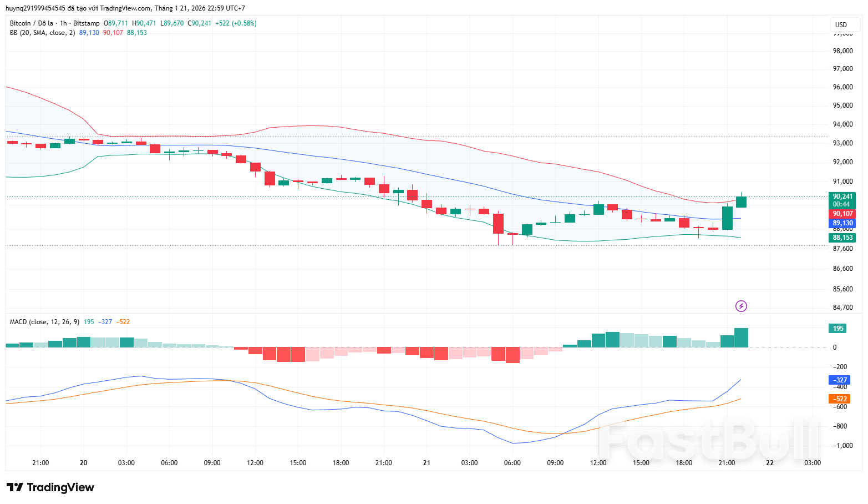Screen dimensions: 868x504
Task: Click the TradingView logo icon
Action: [15, 487]
